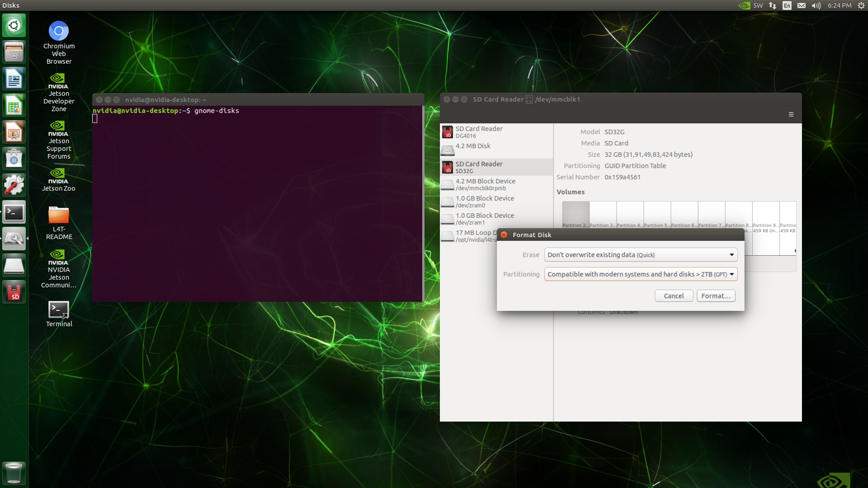
Task: Click the Disks hamburger menu button
Action: click(x=791, y=114)
